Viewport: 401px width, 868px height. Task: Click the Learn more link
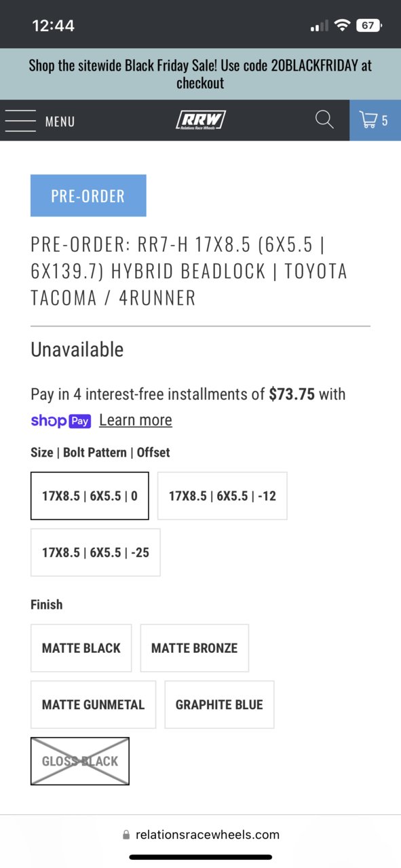pos(136,420)
